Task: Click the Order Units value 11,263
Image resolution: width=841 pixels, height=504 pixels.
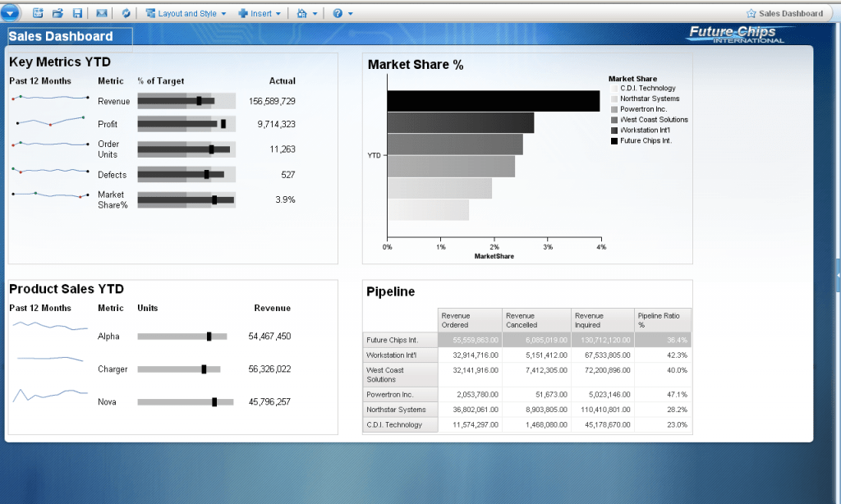Action: pos(283,149)
